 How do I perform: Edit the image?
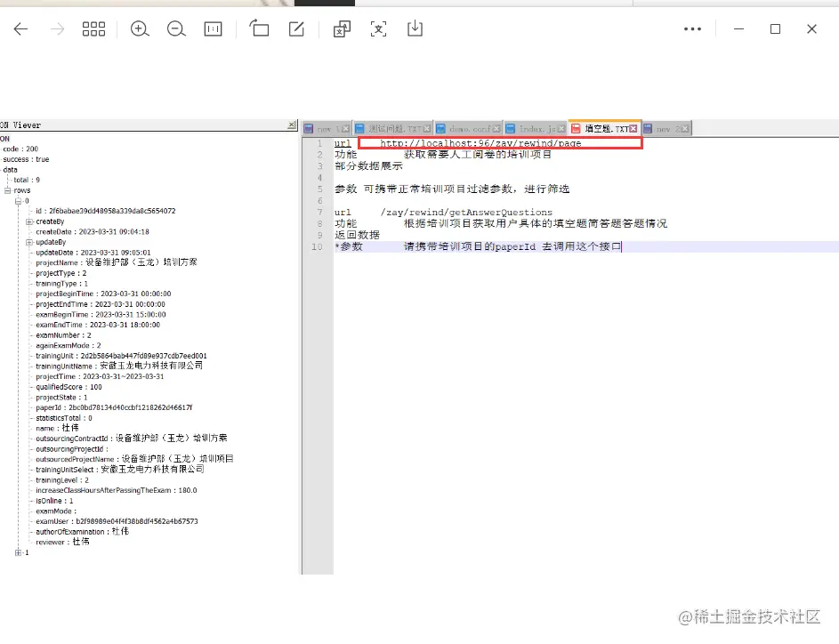click(296, 28)
